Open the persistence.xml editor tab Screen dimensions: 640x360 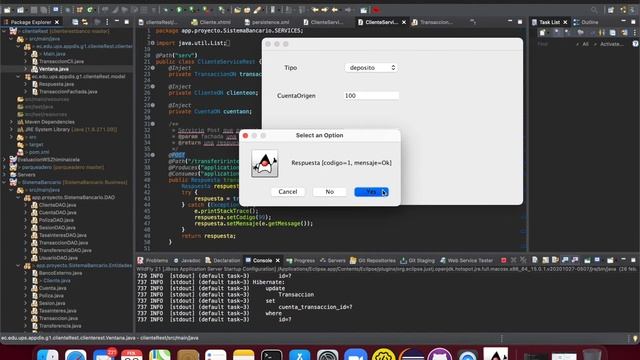[267, 22]
